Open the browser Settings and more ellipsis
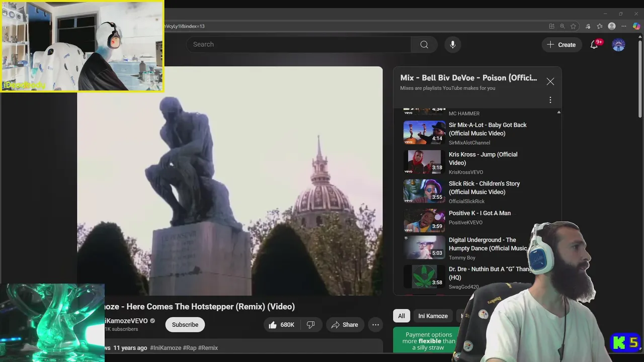 (624, 26)
